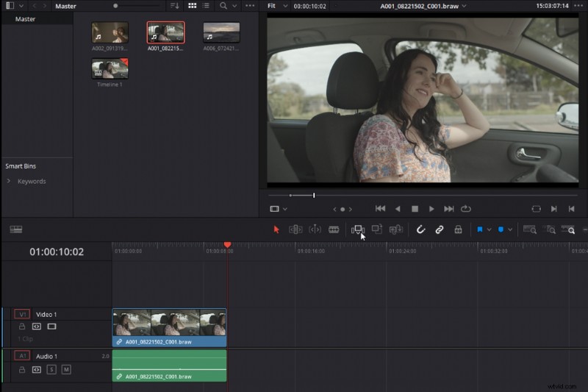Open the flag color dropdown
This screenshot has width=588, height=392.
[489, 229]
